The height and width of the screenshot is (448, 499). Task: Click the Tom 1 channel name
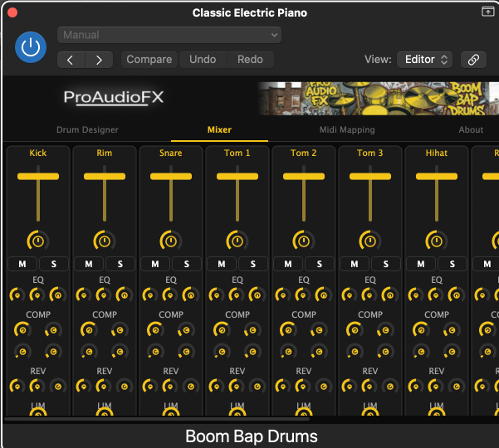click(237, 153)
